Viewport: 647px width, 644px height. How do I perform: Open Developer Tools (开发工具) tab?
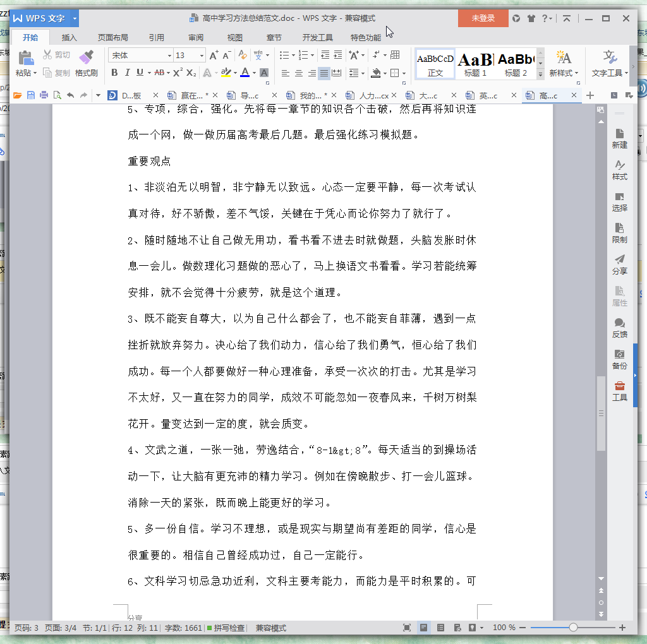pyautogui.click(x=317, y=37)
